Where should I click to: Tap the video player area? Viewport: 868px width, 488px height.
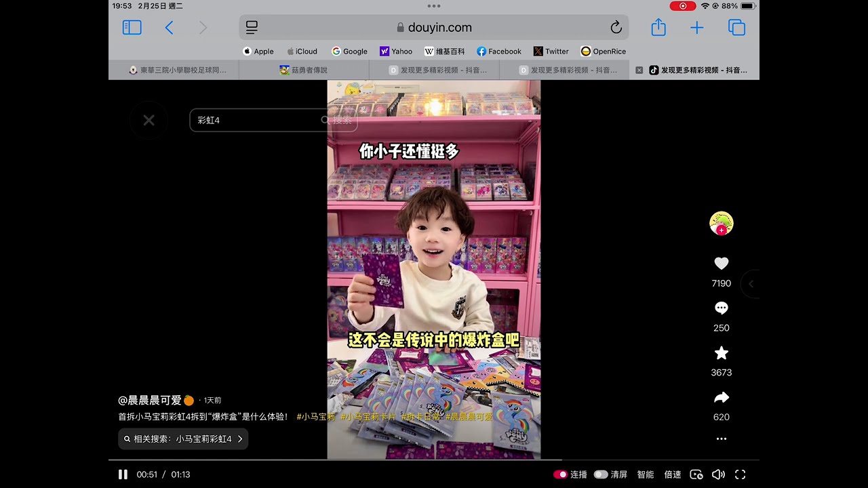click(x=434, y=269)
